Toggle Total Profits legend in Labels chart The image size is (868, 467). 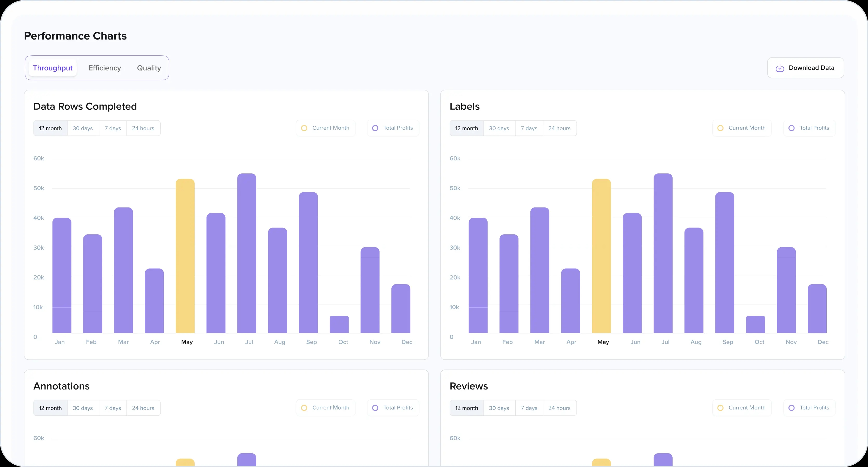tap(809, 128)
